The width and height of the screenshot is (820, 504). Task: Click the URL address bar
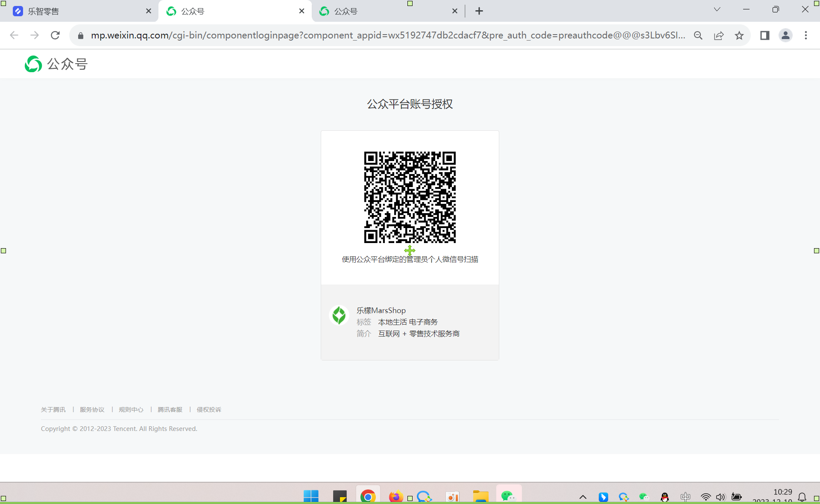click(388, 35)
